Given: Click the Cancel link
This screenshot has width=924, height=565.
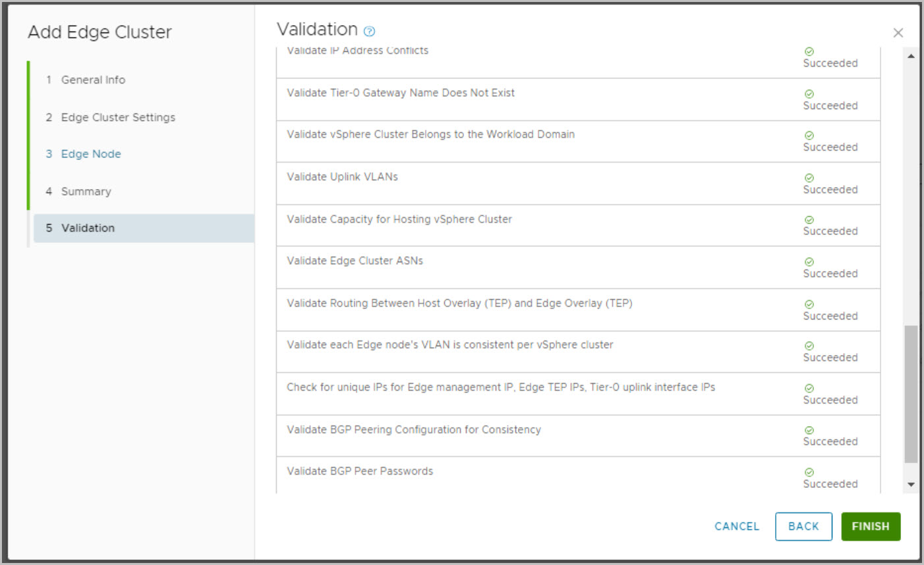Looking at the screenshot, I should coord(737,526).
